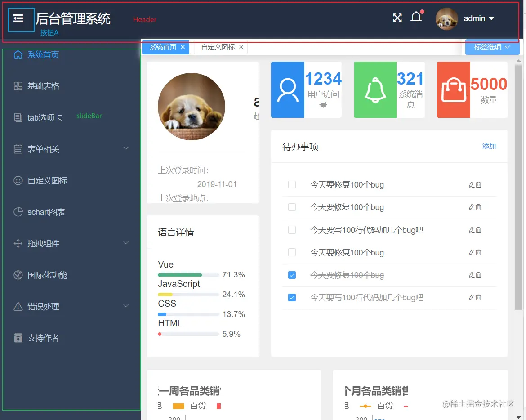The height and width of the screenshot is (420, 526).
Task: Click the shopping bag icon on the red card
Action: (454, 90)
